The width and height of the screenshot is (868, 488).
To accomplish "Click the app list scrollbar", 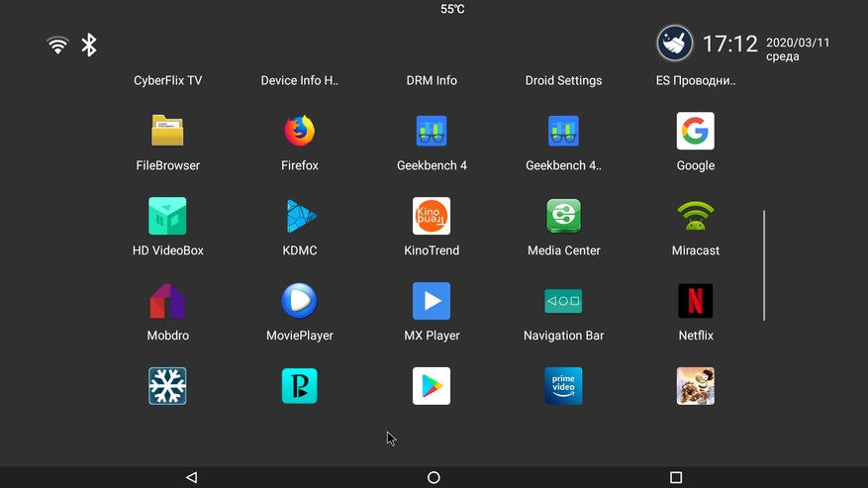I will (x=764, y=264).
